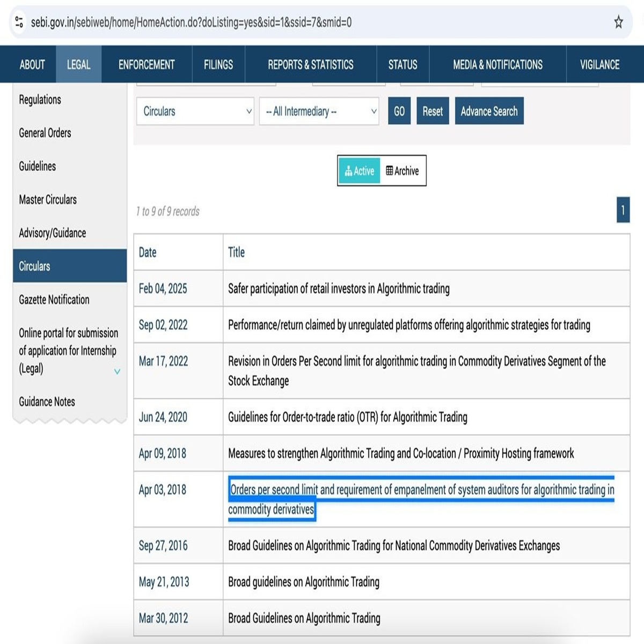Open the highlighted Orders per second limit circular
This screenshot has width=644, height=644.
(x=421, y=490)
